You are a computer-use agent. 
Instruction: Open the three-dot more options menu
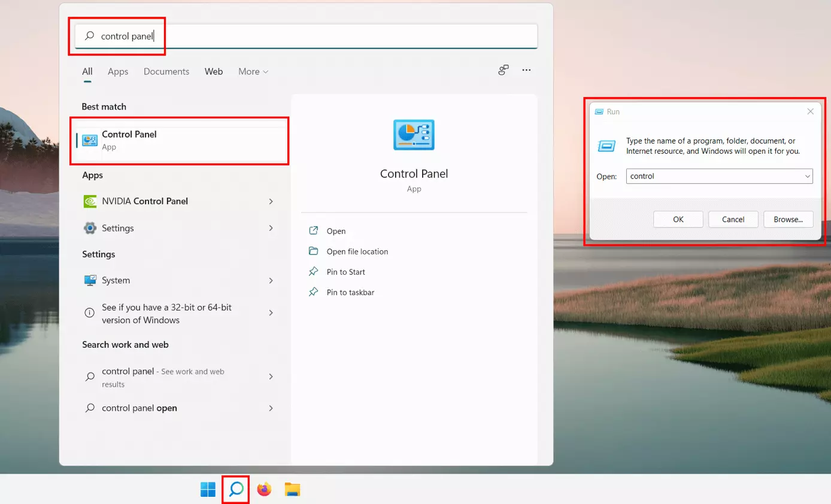click(526, 70)
